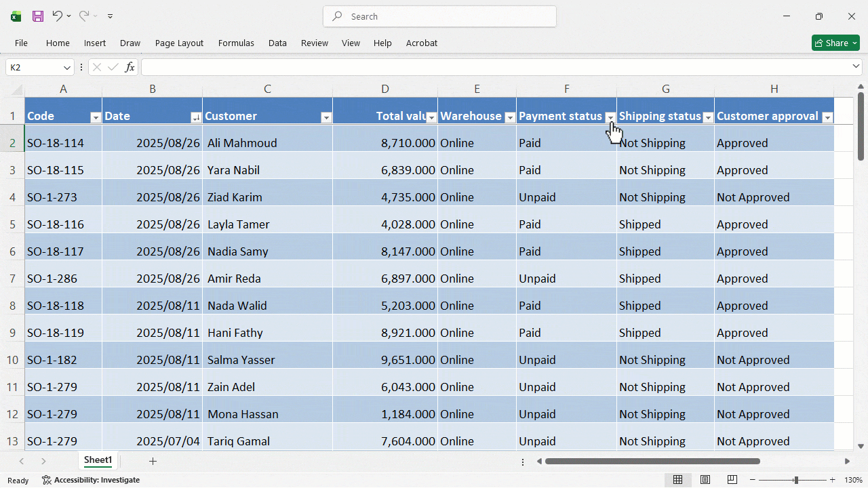Click the Redo arrow icon
The width and height of the screenshot is (868, 488).
tap(83, 16)
